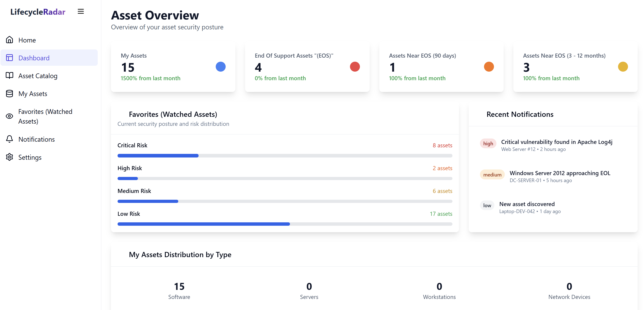Select Dashboard in the sidebar

pos(49,58)
